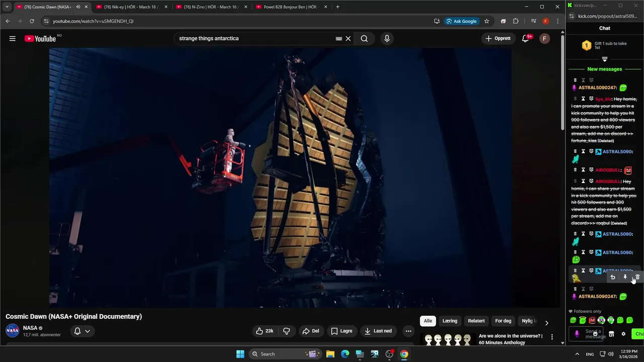
Task: Open Microsoft Edge from the taskbar
Action: tap(345, 354)
